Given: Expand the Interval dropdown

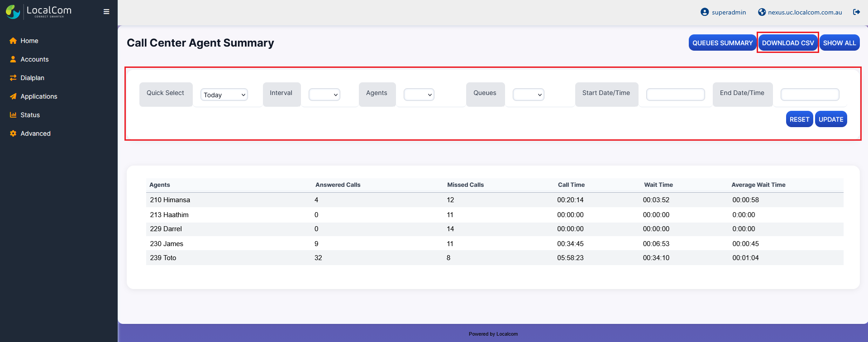Looking at the screenshot, I should tap(324, 95).
